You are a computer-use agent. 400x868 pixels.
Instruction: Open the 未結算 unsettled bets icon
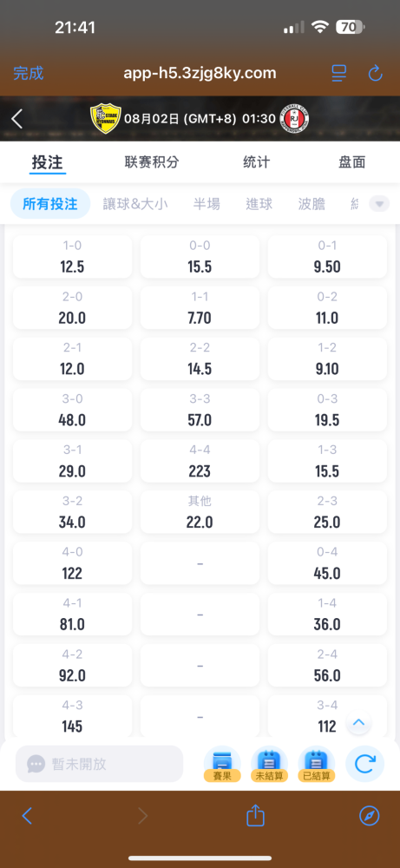(x=270, y=764)
